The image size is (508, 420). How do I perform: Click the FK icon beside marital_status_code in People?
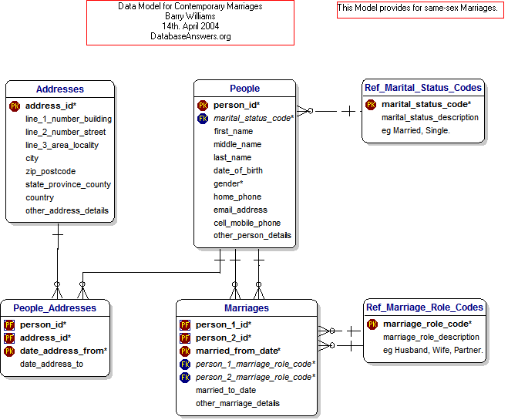[x=203, y=119]
